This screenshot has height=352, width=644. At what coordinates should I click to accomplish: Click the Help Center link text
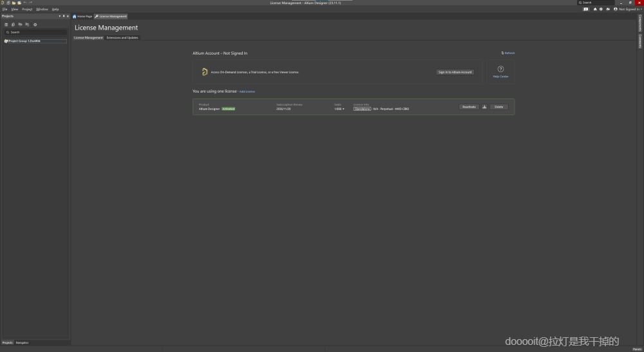click(x=500, y=77)
